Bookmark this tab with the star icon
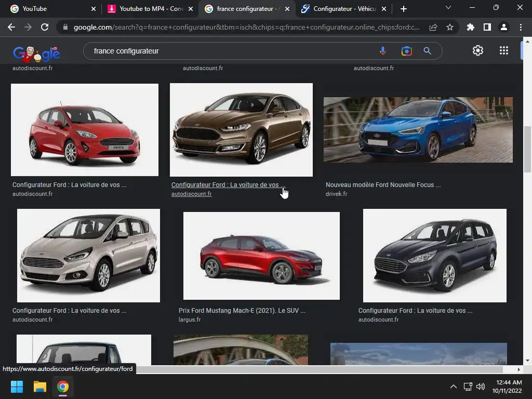532x399 pixels. pyautogui.click(x=450, y=27)
